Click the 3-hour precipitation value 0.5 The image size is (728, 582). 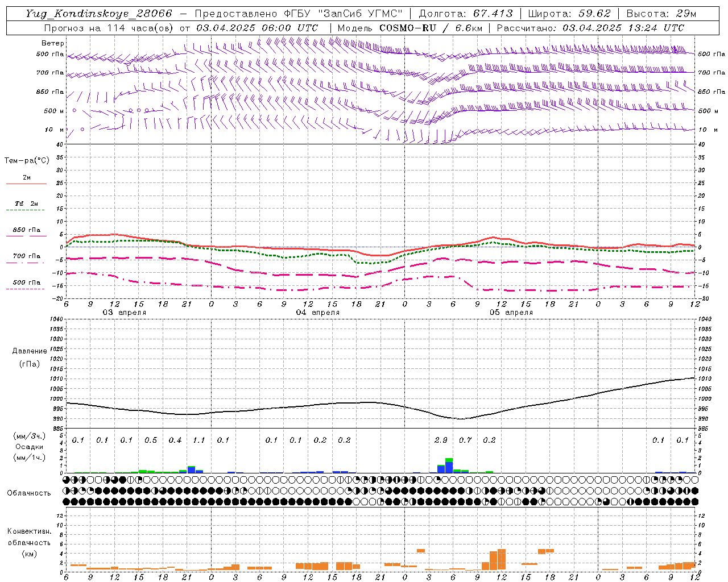(150, 440)
